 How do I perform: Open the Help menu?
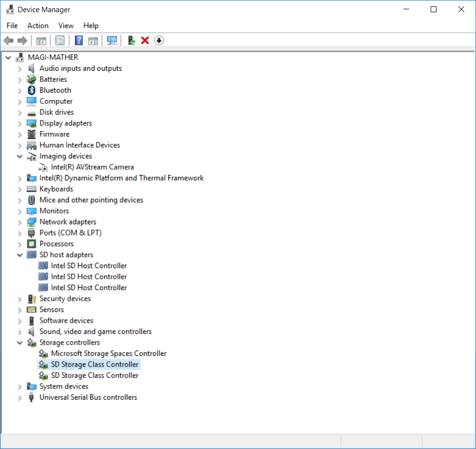coord(91,25)
